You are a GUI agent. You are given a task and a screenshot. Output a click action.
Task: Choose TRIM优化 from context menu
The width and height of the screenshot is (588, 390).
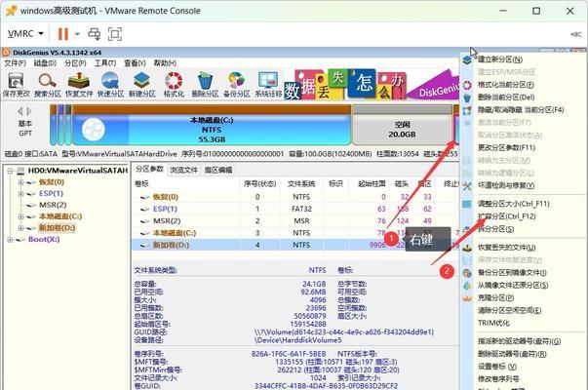[493, 323]
